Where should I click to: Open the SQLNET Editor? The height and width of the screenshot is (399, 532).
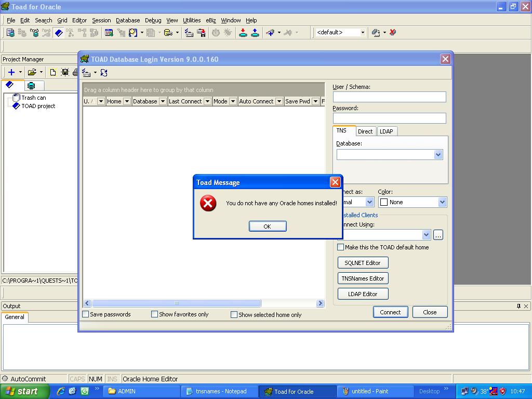(x=363, y=262)
